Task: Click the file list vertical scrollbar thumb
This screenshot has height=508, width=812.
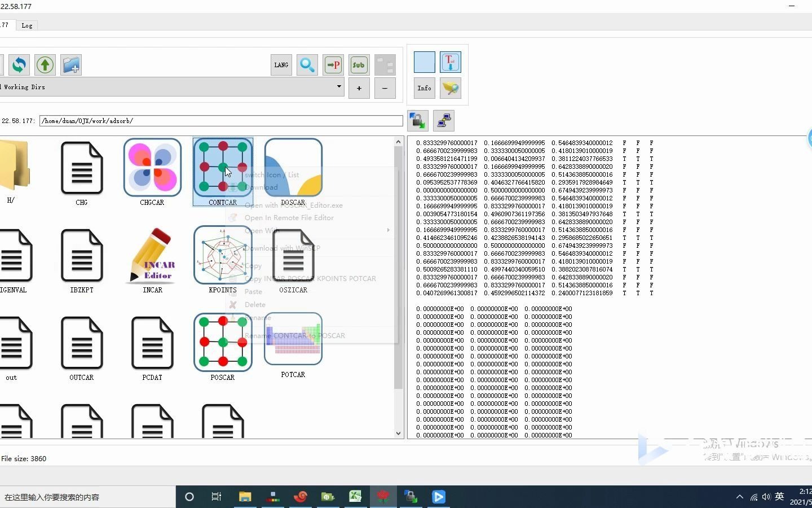Action: pyautogui.click(x=398, y=269)
